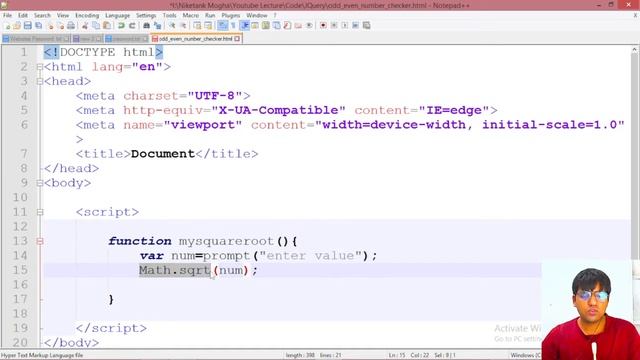Image resolution: width=640 pixels, height=360 pixels.
Task: Collapse the script fold at line 11
Action: [40, 212]
